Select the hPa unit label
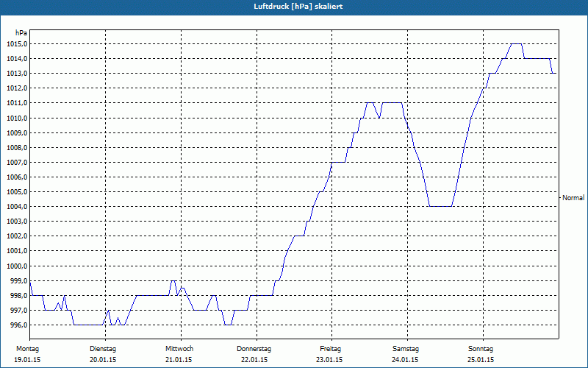Image resolution: width=588 pixels, height=368 pixels. click(x=21, y=33)
